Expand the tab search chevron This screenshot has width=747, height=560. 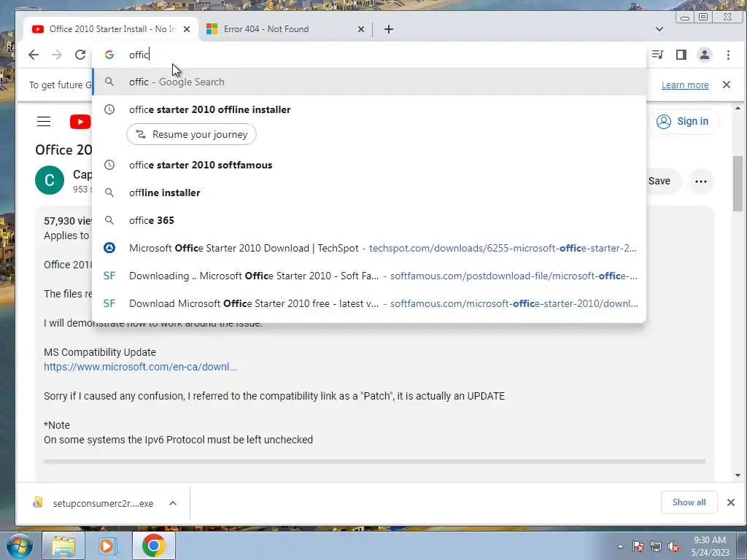pos(659,29)
